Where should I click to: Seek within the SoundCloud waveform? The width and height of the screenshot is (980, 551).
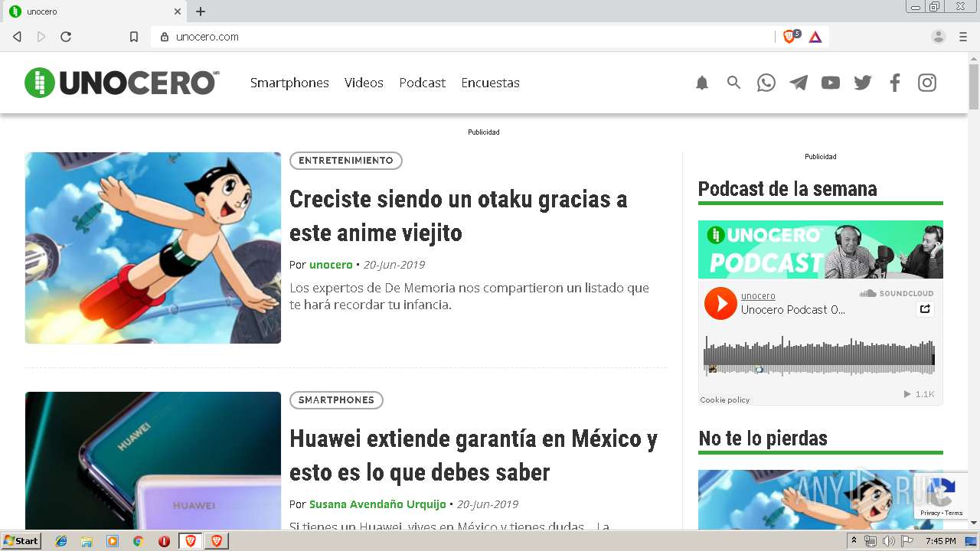819,355
